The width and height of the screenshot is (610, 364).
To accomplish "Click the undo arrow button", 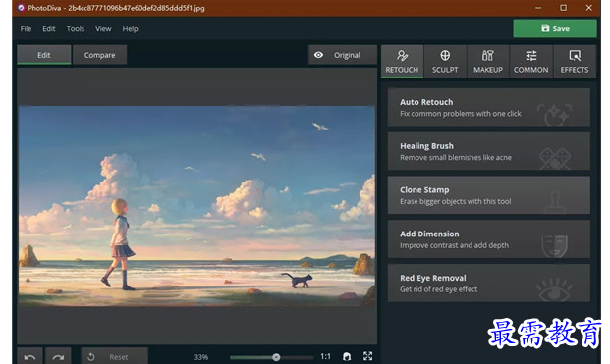I will pyautogui.click(x=29, y=356).
